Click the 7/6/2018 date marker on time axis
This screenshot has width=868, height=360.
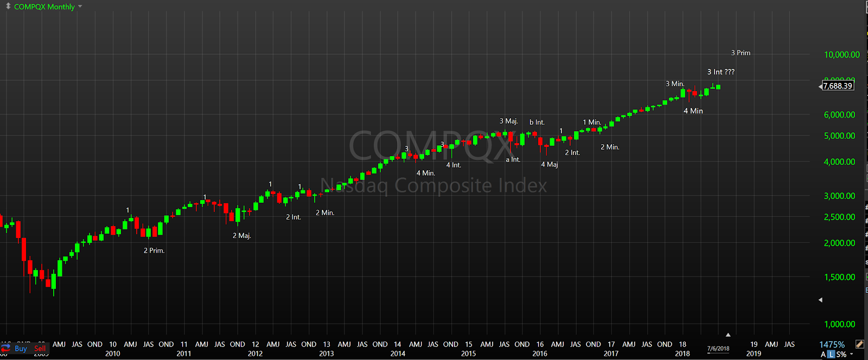[718, 349]
